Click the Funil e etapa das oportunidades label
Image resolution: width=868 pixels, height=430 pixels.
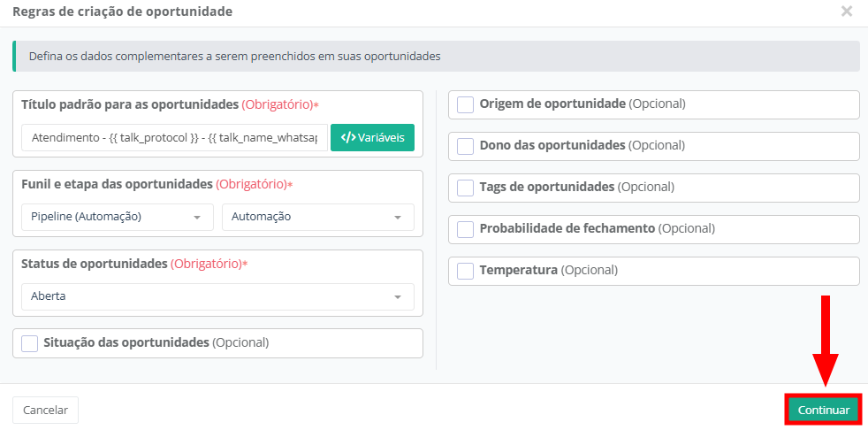118,184
